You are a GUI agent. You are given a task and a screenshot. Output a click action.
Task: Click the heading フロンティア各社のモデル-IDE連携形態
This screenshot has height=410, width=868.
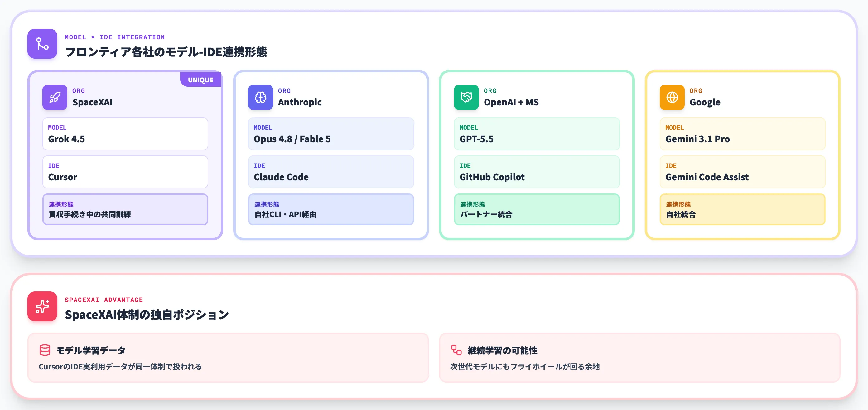coord(166,52)
